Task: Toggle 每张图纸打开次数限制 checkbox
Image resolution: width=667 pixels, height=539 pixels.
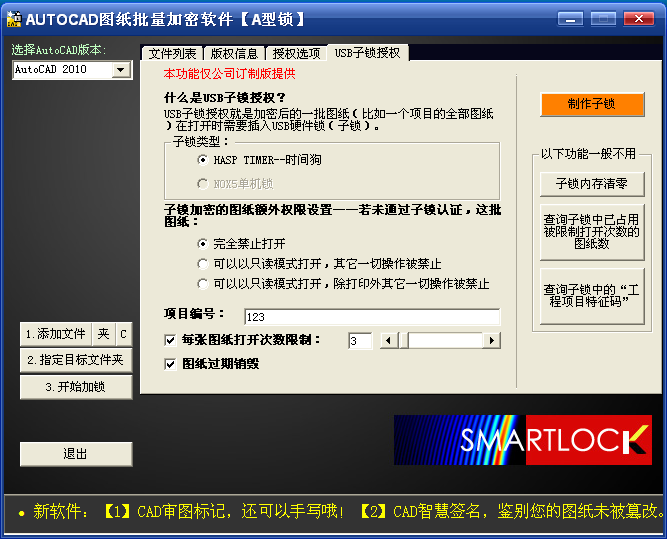Action: click(170, 340)
